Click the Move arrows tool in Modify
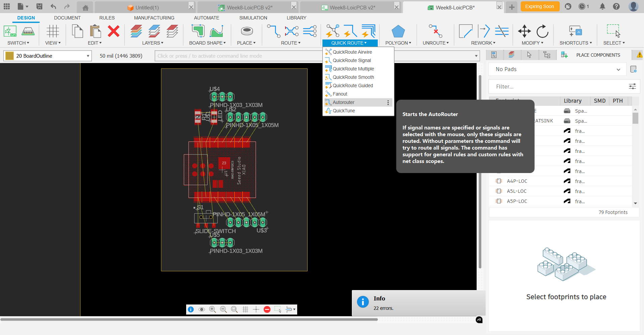Viewport: 644px width, 335px height. 524,32
